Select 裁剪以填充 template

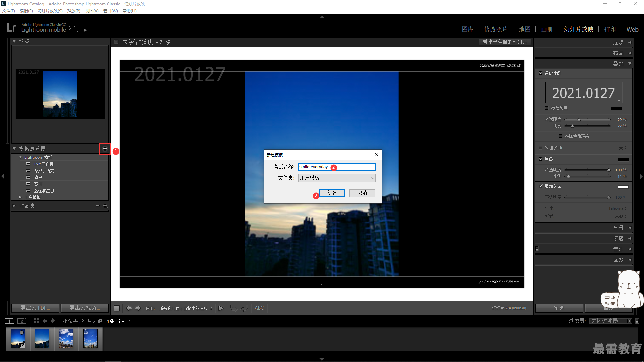[44, 171]
